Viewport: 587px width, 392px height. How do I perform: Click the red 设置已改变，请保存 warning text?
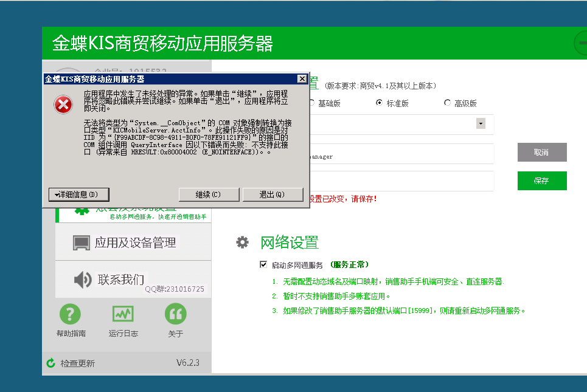[343, 199]
